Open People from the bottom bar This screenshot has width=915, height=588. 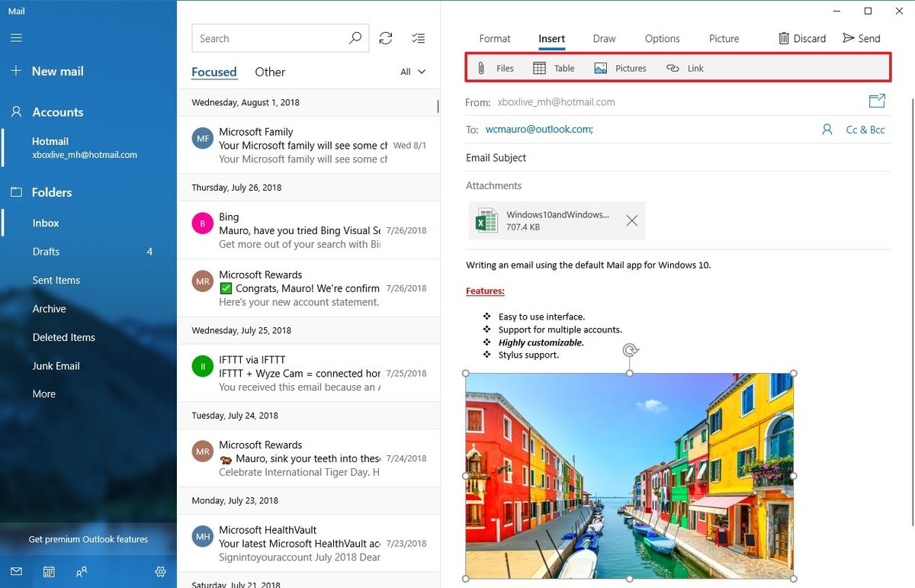(82, 572)
